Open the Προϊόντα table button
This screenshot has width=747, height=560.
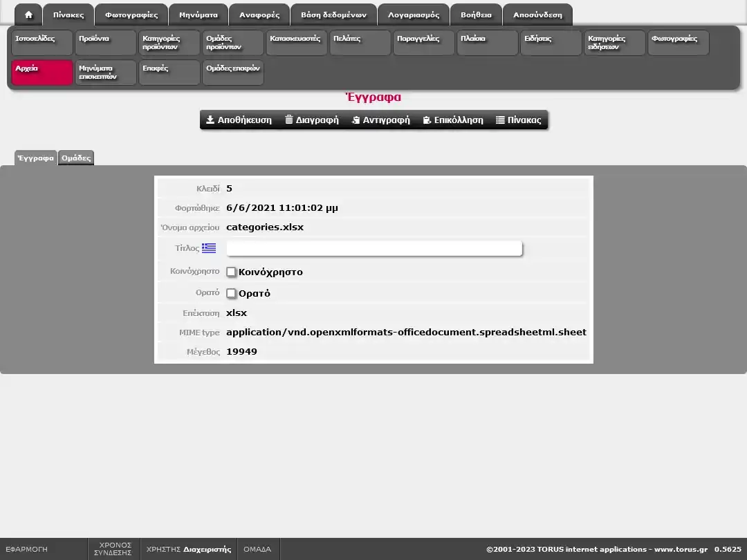point(106,43)
